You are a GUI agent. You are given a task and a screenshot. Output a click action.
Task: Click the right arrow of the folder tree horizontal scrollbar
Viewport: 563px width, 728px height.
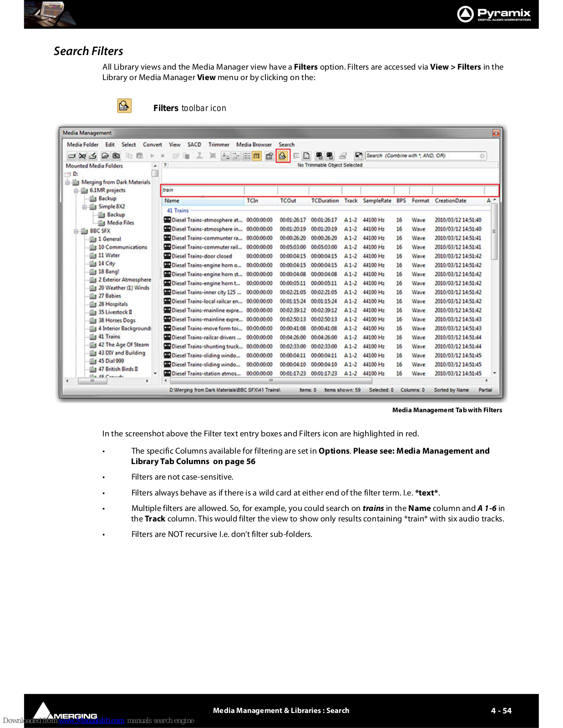147,381
